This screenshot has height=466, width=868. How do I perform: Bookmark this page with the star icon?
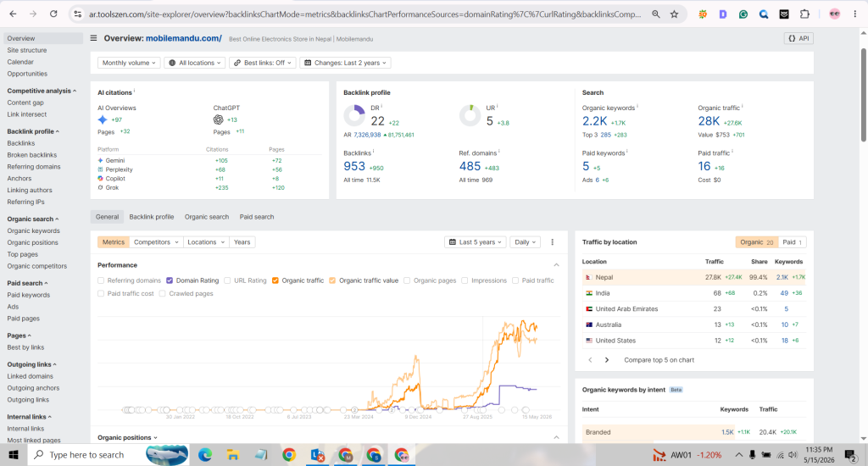[x=674, y=14]
